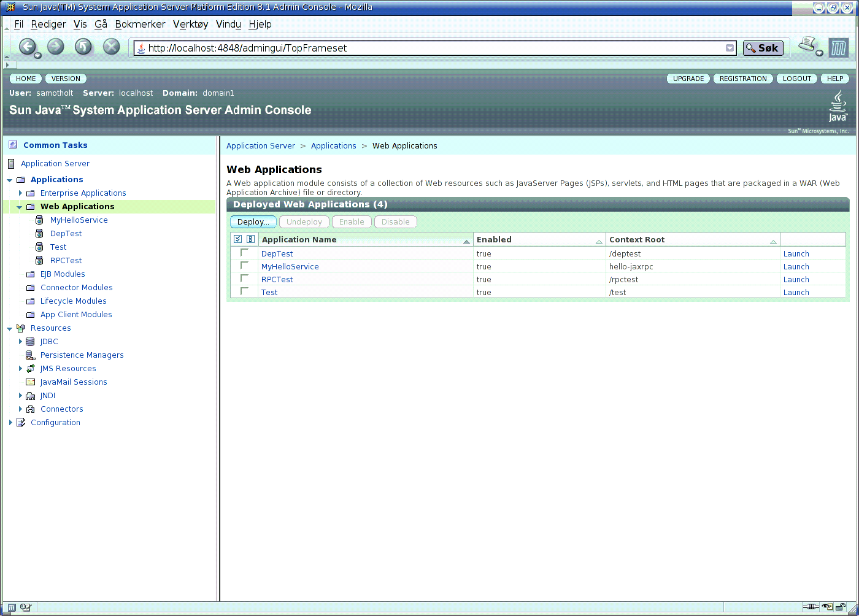Expand the Connectors tree node
This screenshot has height=616, width=859.
click(20, 409)
